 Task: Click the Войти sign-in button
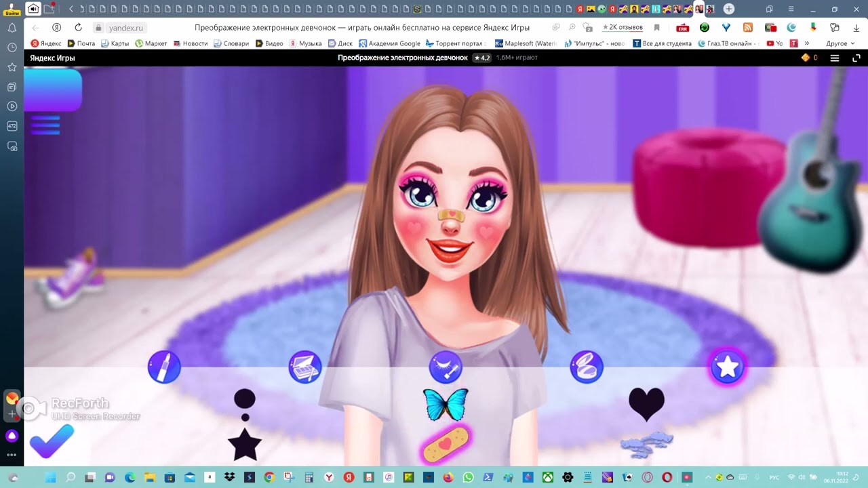point(12,9)
